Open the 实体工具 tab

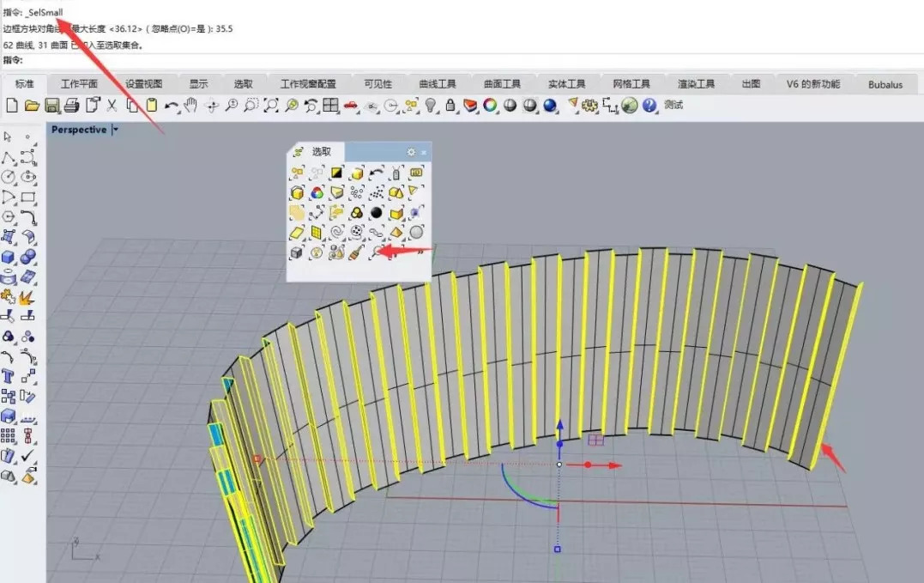[566, 84]
